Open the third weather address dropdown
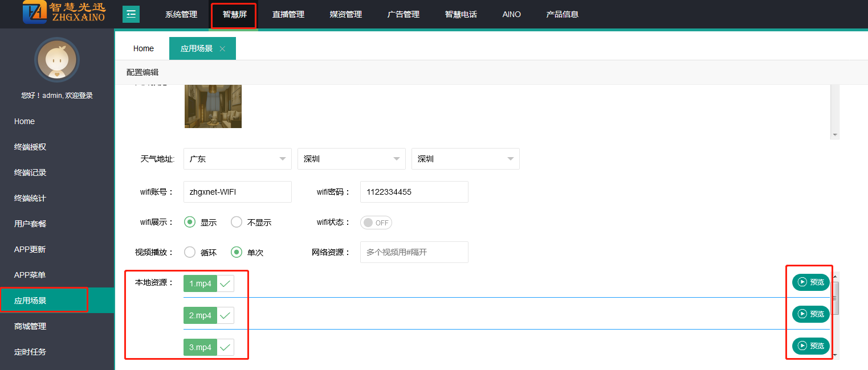Image resolution: width=868 pixels, height=370 pixels. tap(465, 159)
